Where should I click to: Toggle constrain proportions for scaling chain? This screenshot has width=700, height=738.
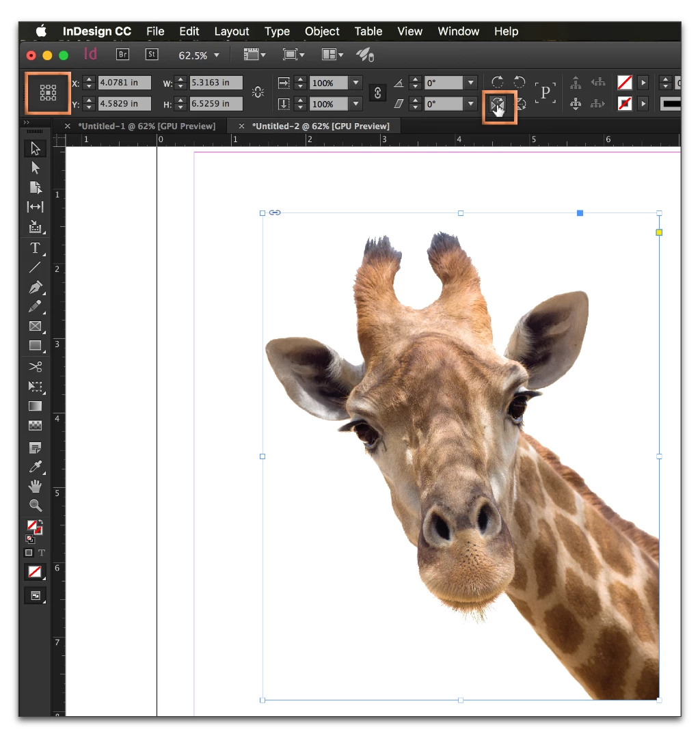click(377, 93)
